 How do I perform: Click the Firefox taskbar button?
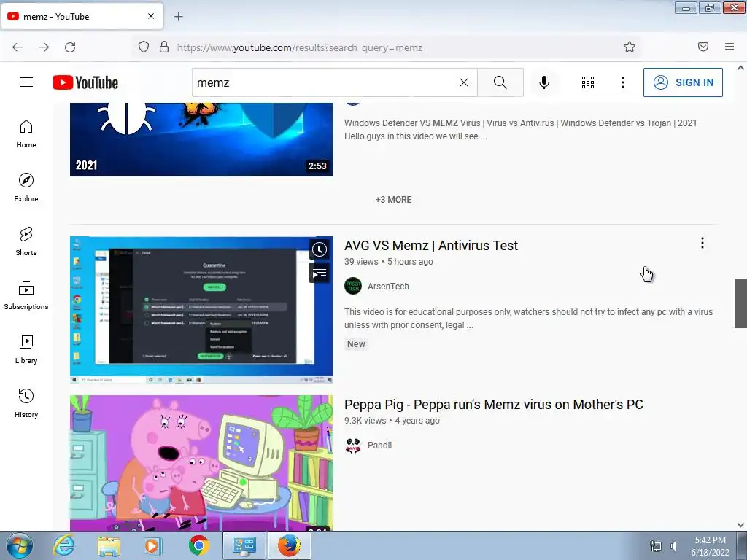click(x=289, y=545)
